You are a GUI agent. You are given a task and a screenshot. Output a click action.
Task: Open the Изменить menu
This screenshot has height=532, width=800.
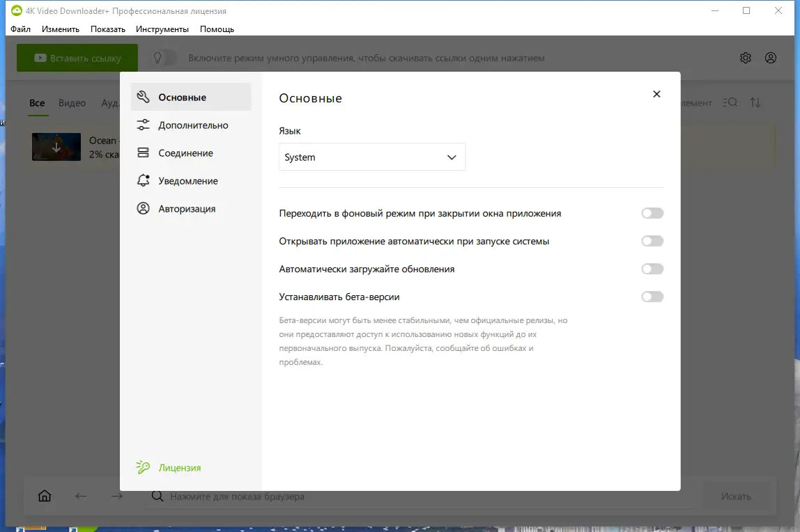(x=60, y=29)
